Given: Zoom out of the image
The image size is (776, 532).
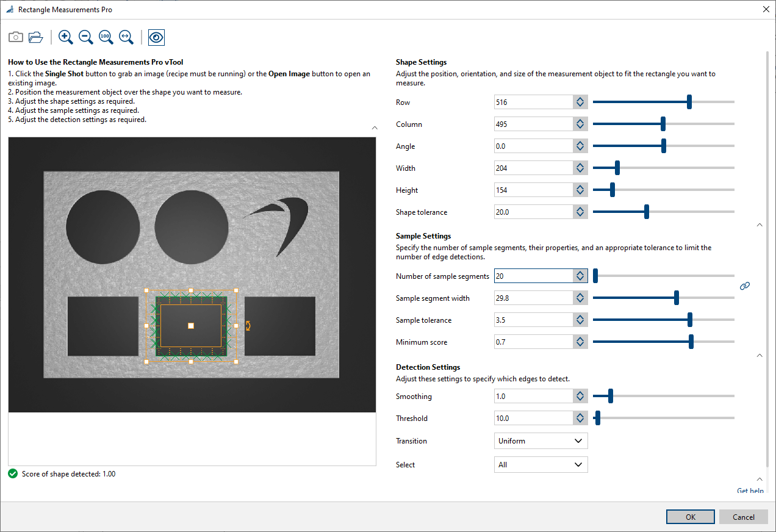Looking at the screenshot, I should click(86, 37).
